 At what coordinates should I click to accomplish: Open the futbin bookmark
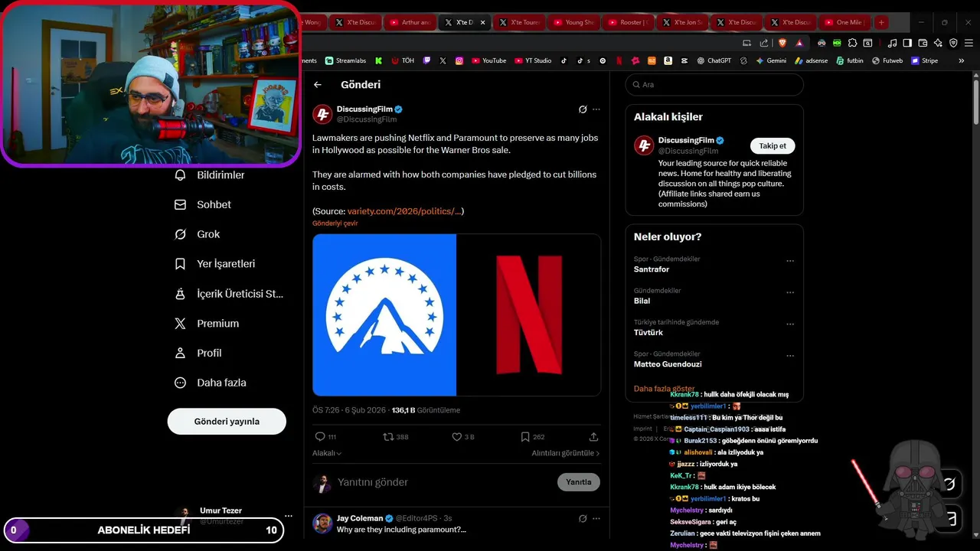pyautogui.click(x=850, y=60)
